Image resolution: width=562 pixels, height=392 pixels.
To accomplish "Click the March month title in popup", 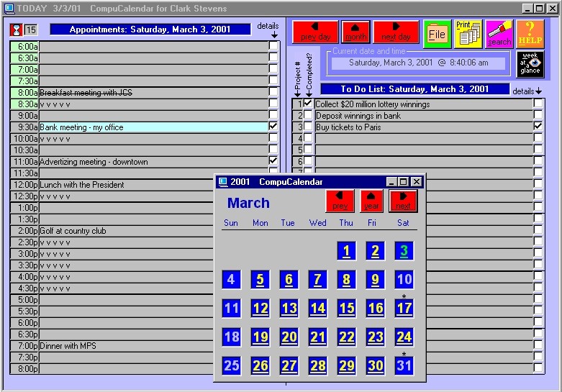I will pos(248,203).
